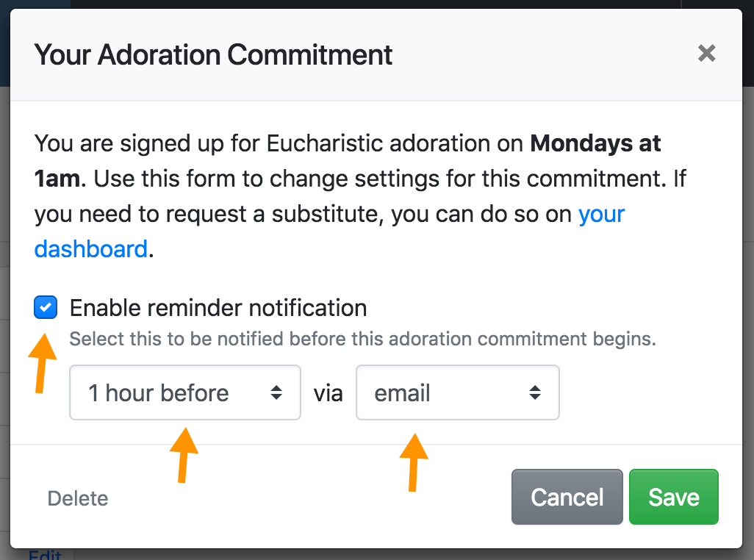This screenshot has height=560, width=754.
Task: Click the bold "Mondays at 1am" text
Action: coord(595,143)
